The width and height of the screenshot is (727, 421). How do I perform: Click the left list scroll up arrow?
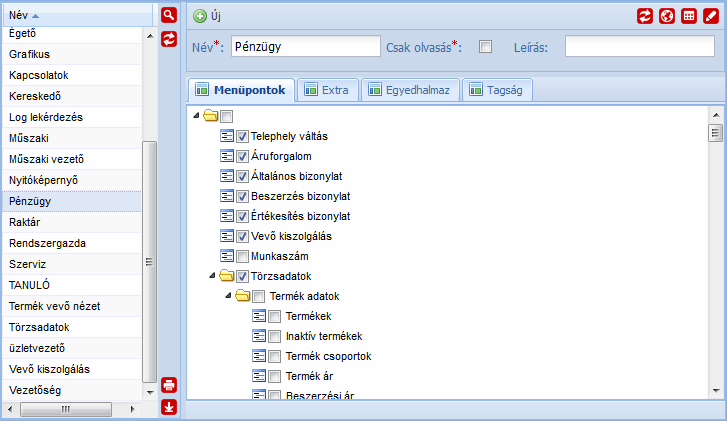click(150, 36)
